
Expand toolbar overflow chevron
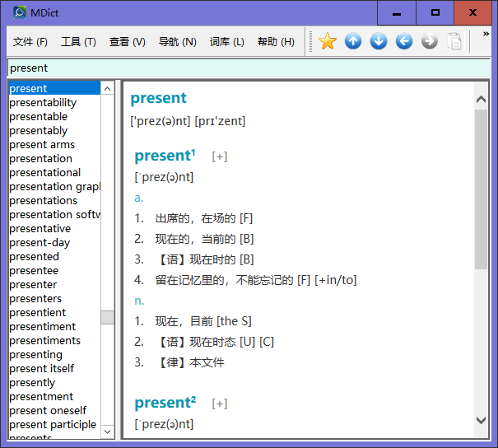click(x=486, y=35)
